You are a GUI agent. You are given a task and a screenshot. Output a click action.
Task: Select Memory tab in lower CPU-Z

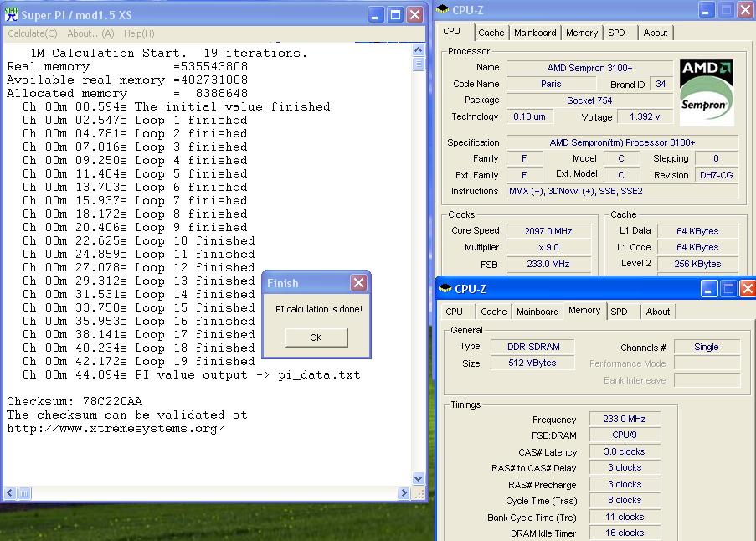(584, 310)
